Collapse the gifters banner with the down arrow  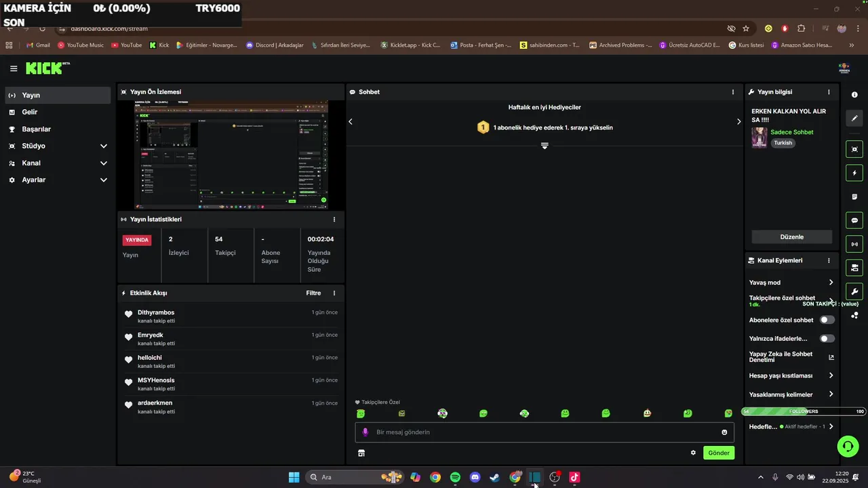(x=545, y=146)
